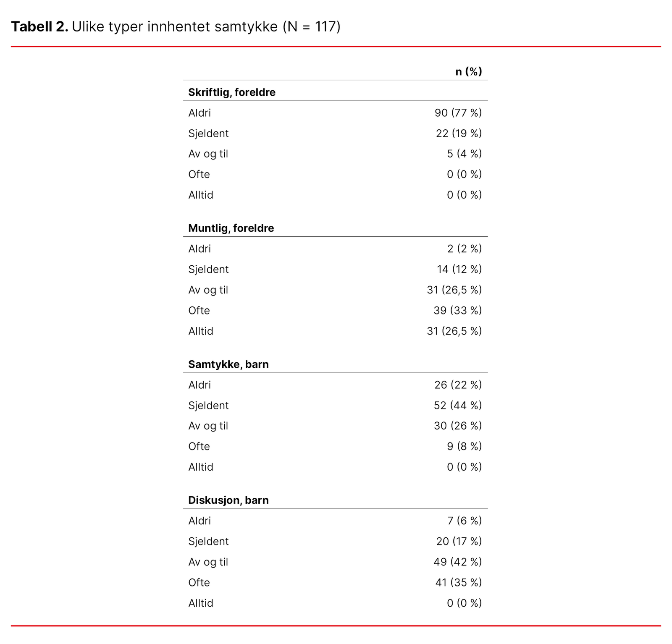Click the 'n (%)' column header
The width and height of the screenshot is (672, 644).
[x=468, y=72]
